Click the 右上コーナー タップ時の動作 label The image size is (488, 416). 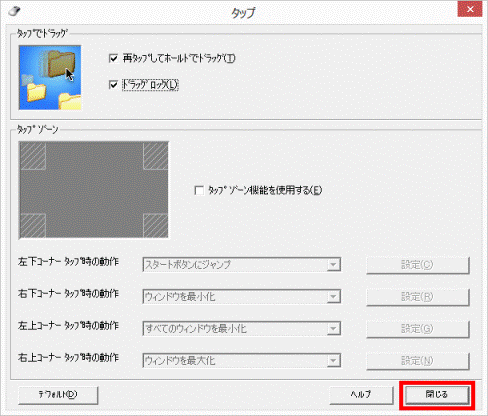pyautogui.click(x=68, y=358)
